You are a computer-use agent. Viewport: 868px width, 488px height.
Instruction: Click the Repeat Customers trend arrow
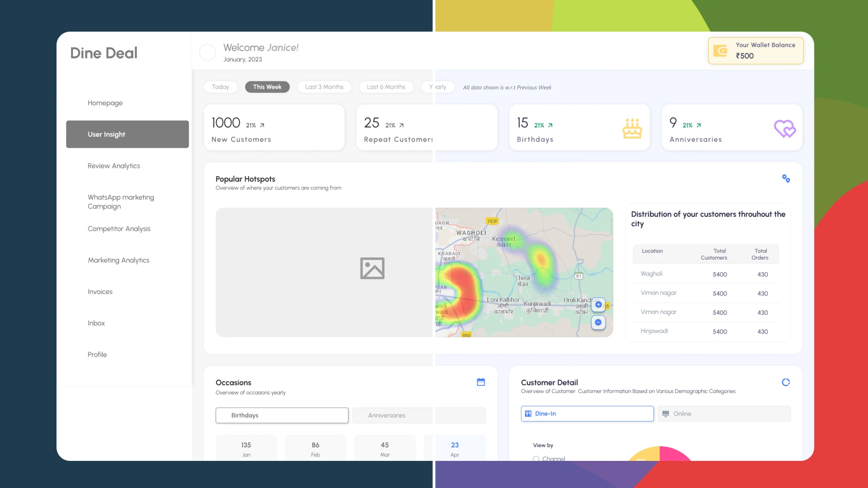pos(401,125)
